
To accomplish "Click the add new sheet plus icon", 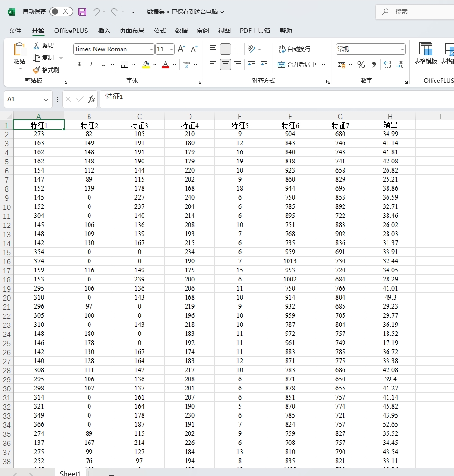I will [111, 474].
